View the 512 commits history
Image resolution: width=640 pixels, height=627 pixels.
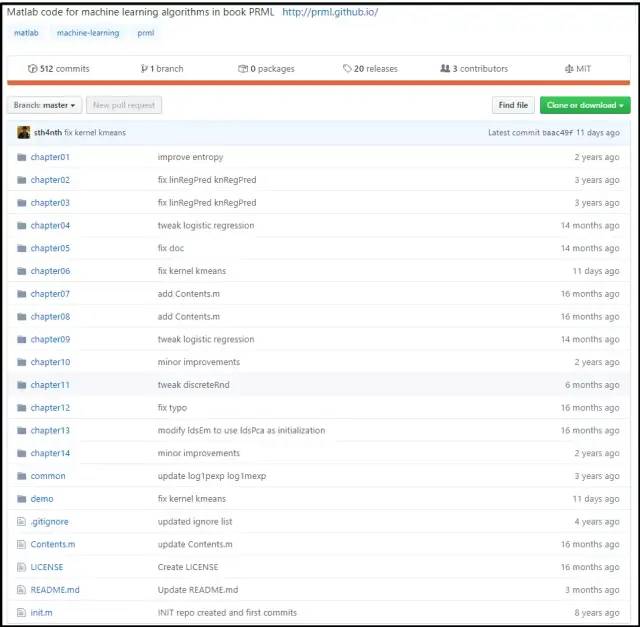[58, 69]
